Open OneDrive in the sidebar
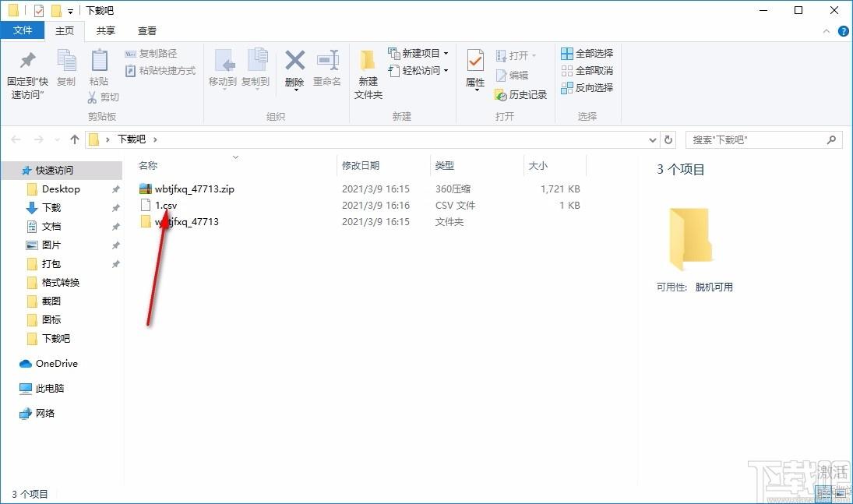Viewport: 853px width, 504px height. click(x=57, y=364)
